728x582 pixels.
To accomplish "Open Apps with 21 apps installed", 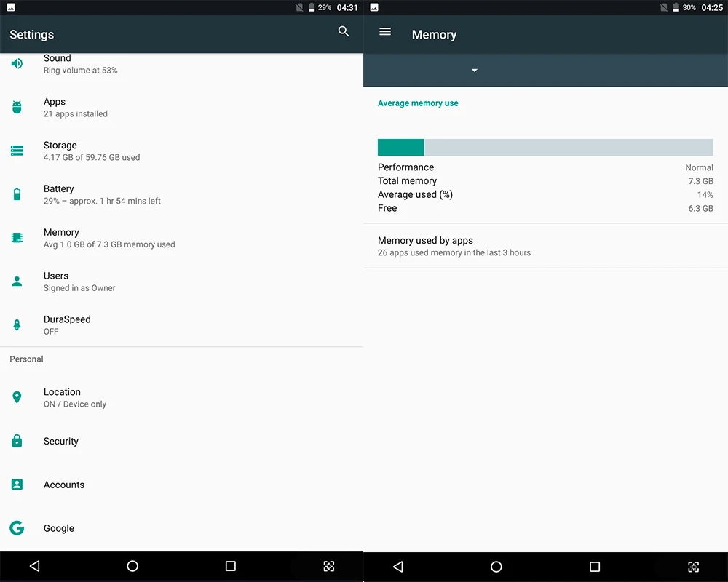I will [181, 107].
